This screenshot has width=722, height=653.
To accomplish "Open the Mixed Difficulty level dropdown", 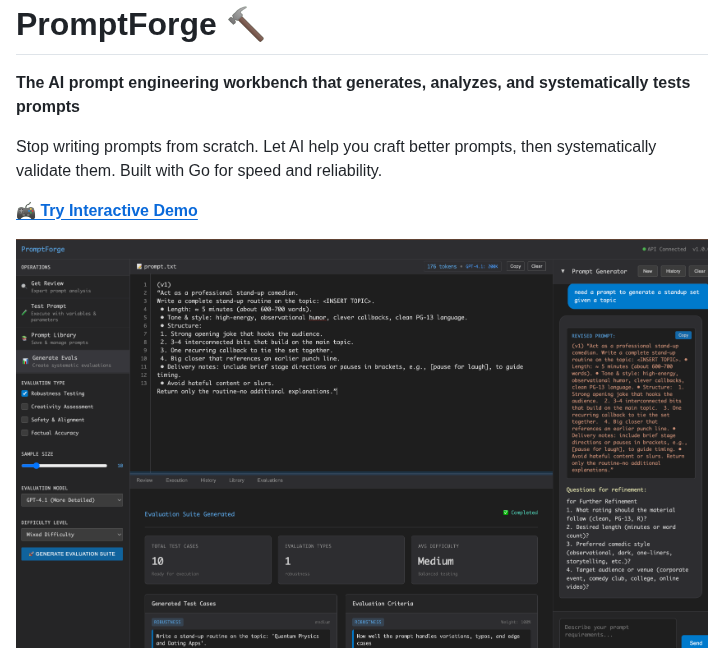I will pyautogui.click(x=72, y=535).
